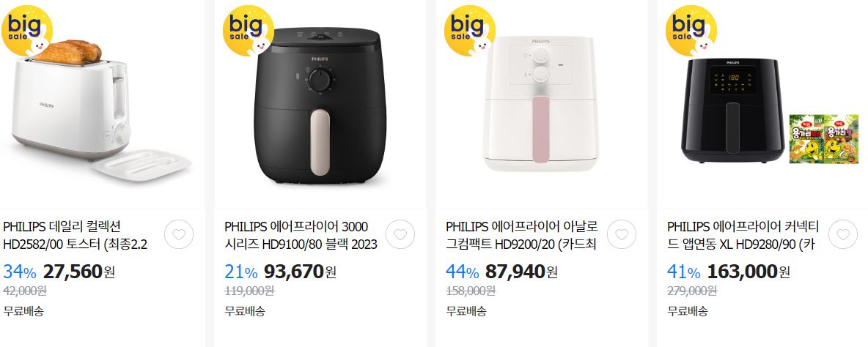Click the big sale badge on the toaster
Screen dimensions: 868x347
tap(27, 31)
